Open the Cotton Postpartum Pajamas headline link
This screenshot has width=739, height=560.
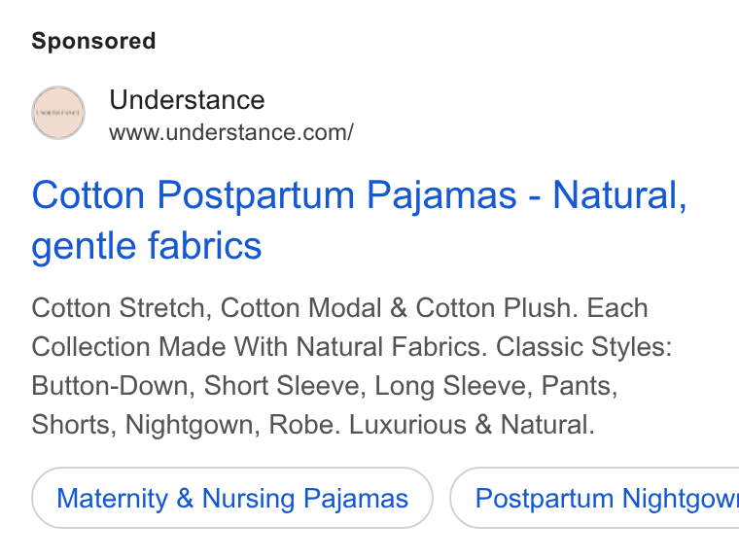[x=359, y=220]
